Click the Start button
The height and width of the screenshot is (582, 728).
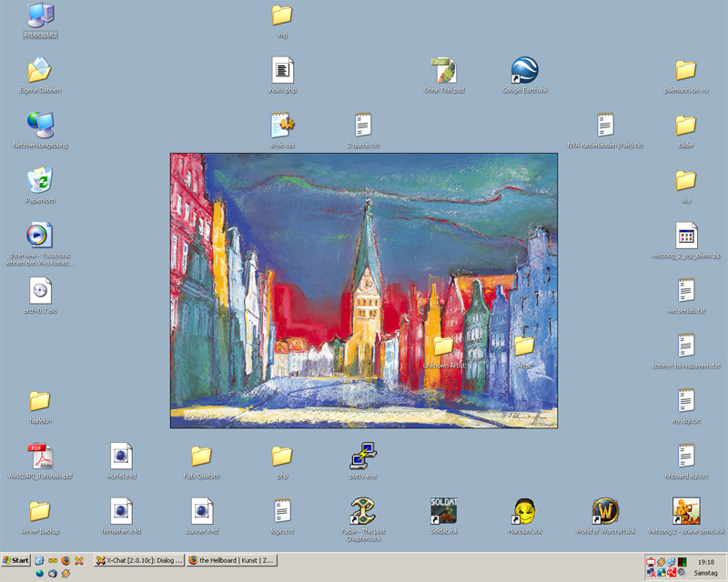16,560
